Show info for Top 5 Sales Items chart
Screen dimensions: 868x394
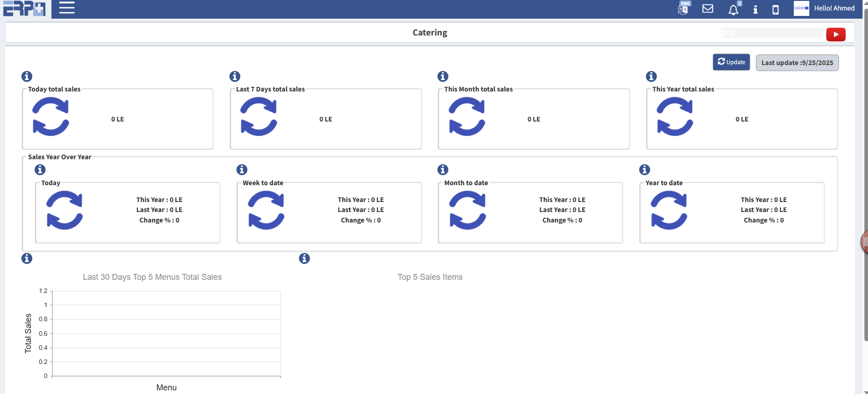pyautogui.click(x=304, y=258)
